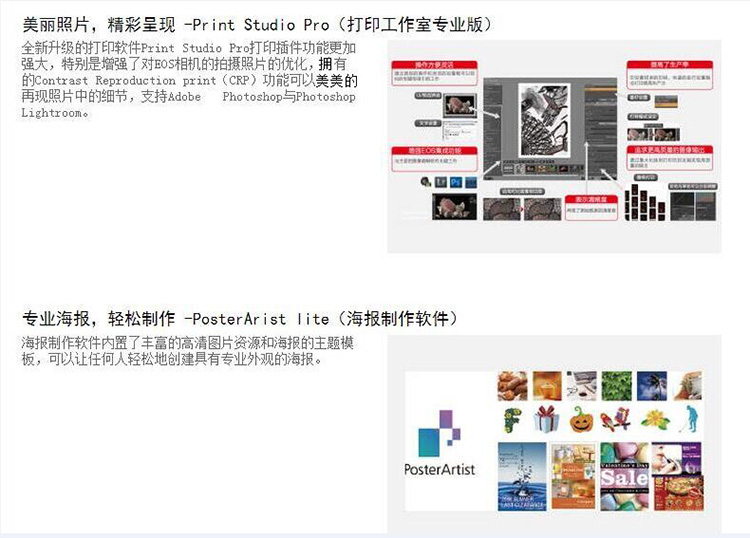Viewport: 750px width, 538px height.
Task: Click the jack-o-lantern pumpkin clipart
Action: tap(582, 420)
